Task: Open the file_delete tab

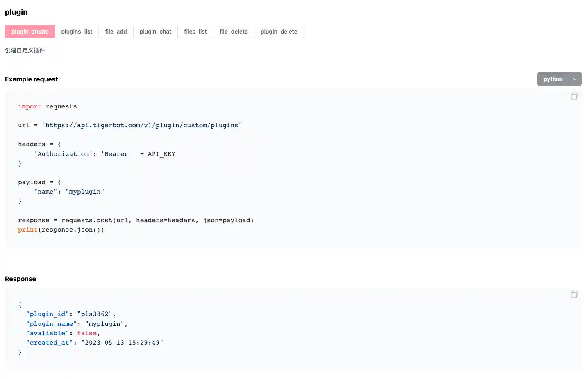Action: point(233,31)
